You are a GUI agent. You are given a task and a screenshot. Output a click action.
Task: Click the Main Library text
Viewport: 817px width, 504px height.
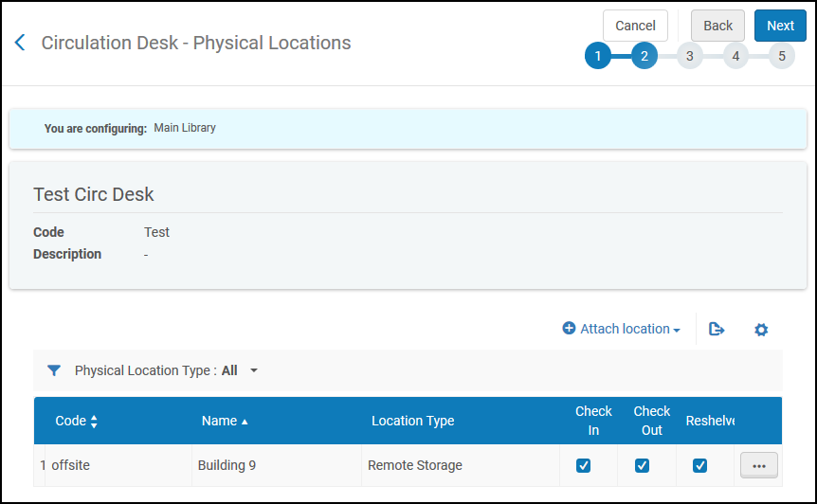(185, 128)
